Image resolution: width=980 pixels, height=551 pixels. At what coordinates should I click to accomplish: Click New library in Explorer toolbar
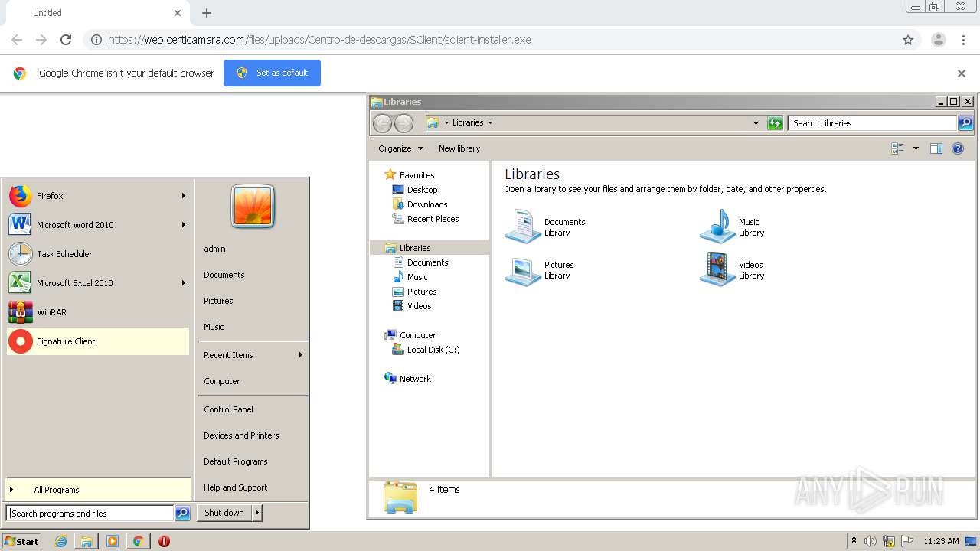[x=459, y=148]
